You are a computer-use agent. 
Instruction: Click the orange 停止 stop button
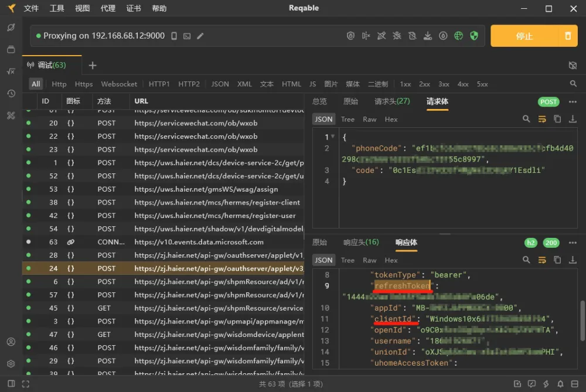point(524,36)
